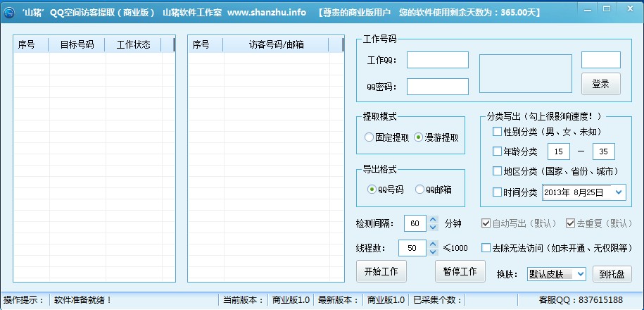This screenshot has width=644, height=310.
Task: Increase 检测间隔 with up arrow
Action: (x=433, y=220)
